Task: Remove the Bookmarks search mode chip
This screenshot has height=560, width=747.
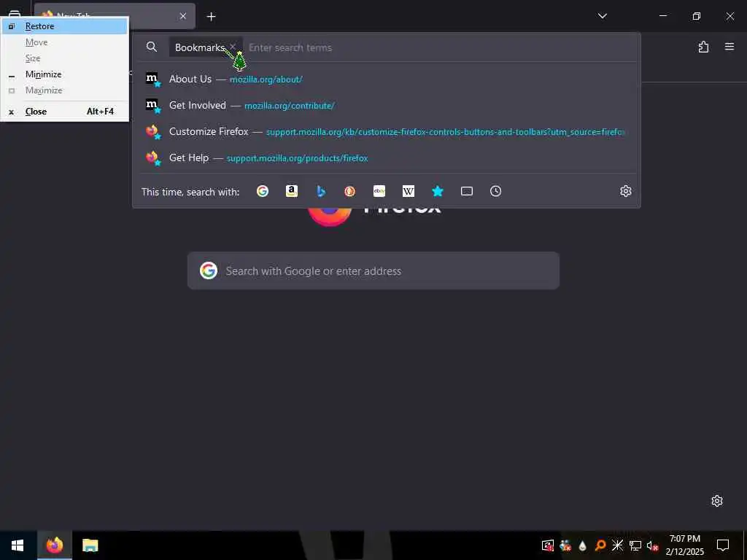Action: pos(233,46)
